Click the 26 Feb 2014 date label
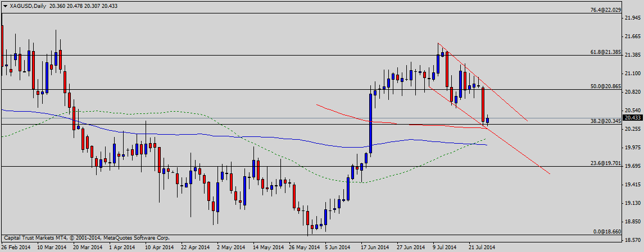This screenshot has width=644, height=252. pos(17,247)
